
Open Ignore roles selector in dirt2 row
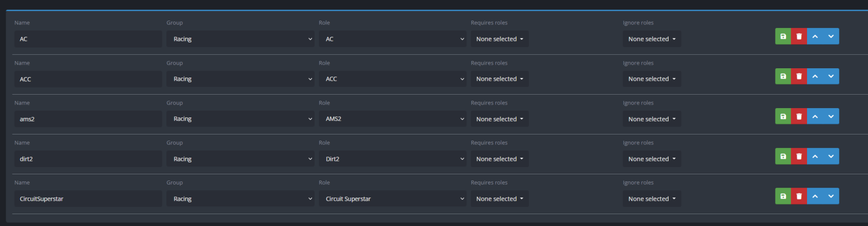tap(652, 159)
